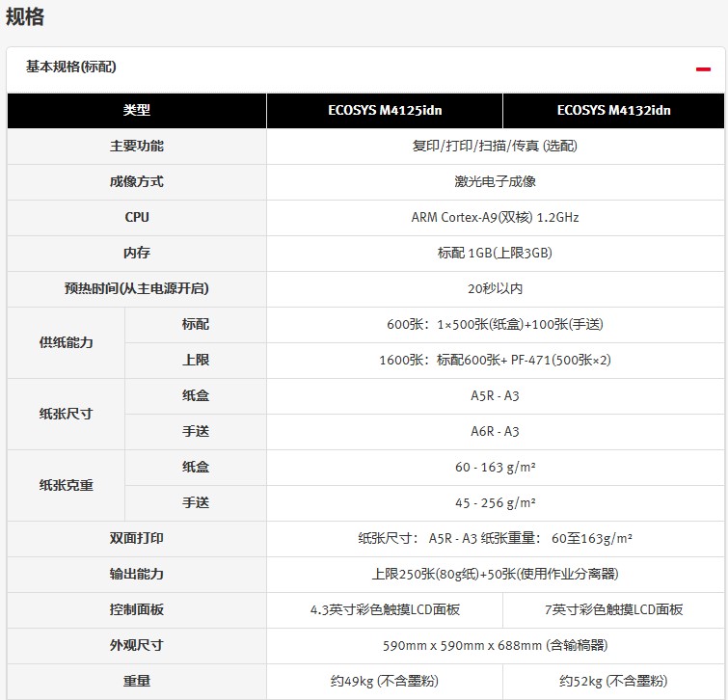Image resolution: width=728 pixels, height=700 pixels.
Task: Click the 590mm x 590mm x 688mm value
Action: [495, 646]
